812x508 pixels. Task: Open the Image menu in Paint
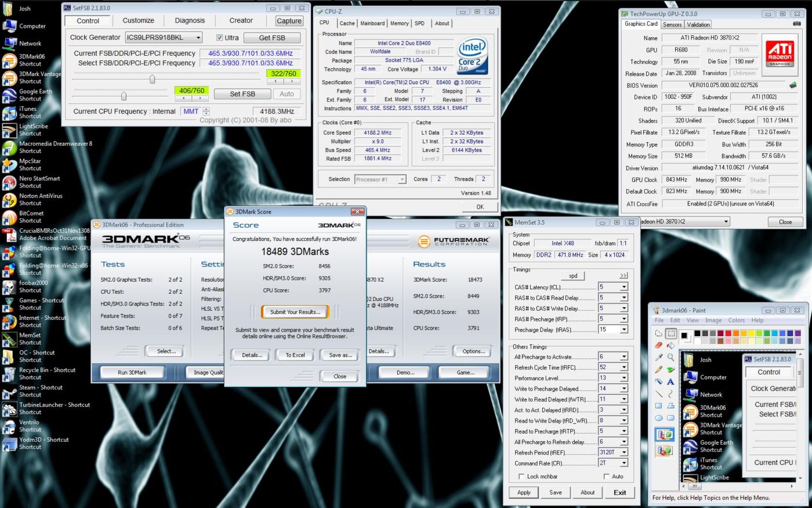tap(713, 320)
